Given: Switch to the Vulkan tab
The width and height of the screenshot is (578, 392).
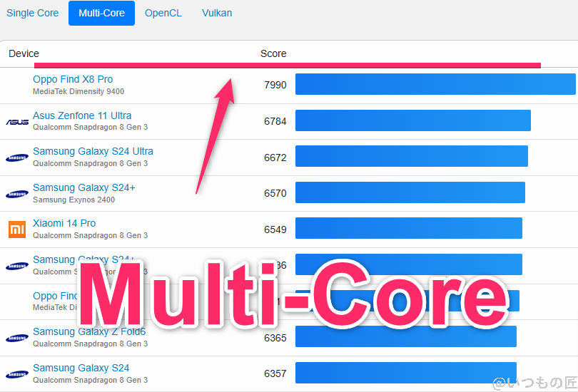Looking at the screenshot, I should coord(217,14).
